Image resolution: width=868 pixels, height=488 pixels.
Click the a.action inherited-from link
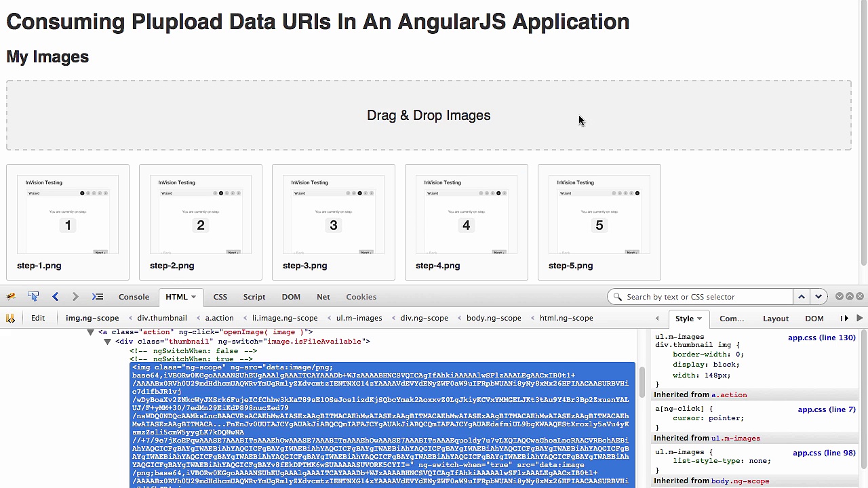pyautogui.click(x=729, y=394)
